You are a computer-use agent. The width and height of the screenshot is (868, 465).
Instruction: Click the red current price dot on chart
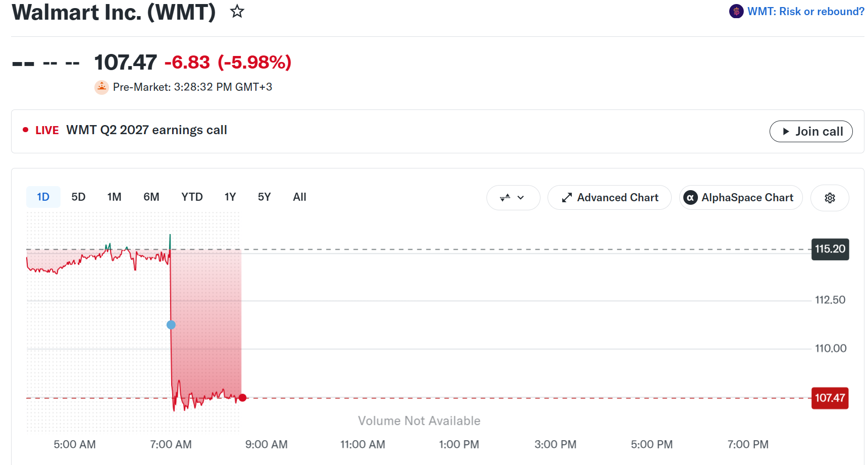click(243, 398)
